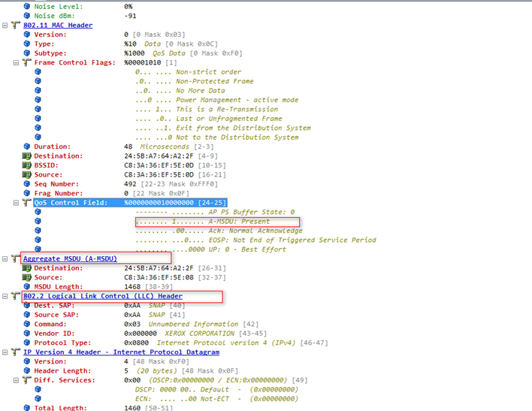The height and width of the screenshot is (411, 532).
Task: Click the Seq Number field icon
Action: [x=27, y=184]
